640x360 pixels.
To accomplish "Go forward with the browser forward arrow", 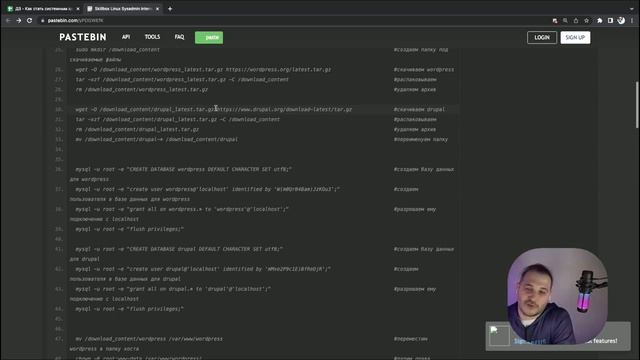I will click(x=19, y=20).
